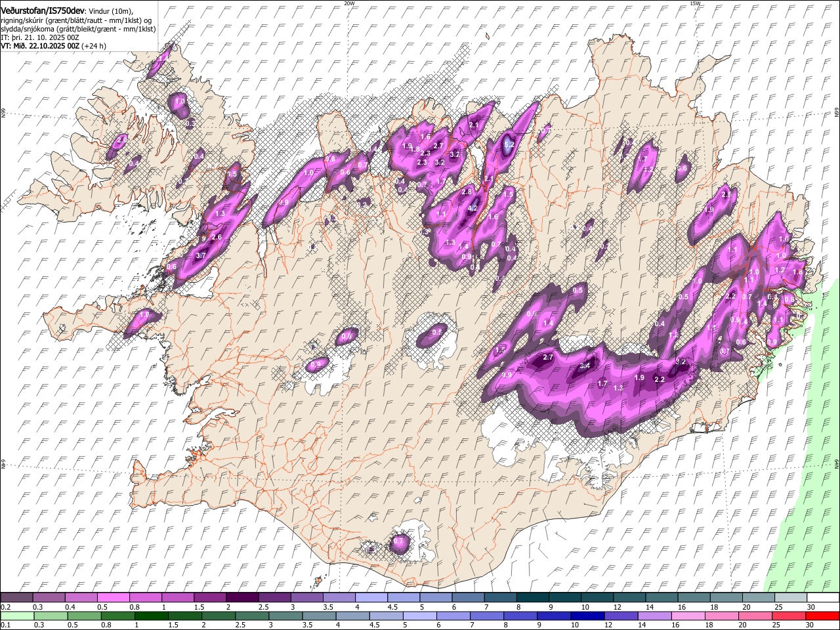Click the bright pink snow swatch between 0.5 and 0.8
The height and width of the screenshot is (630, 840).
[113, 597]
